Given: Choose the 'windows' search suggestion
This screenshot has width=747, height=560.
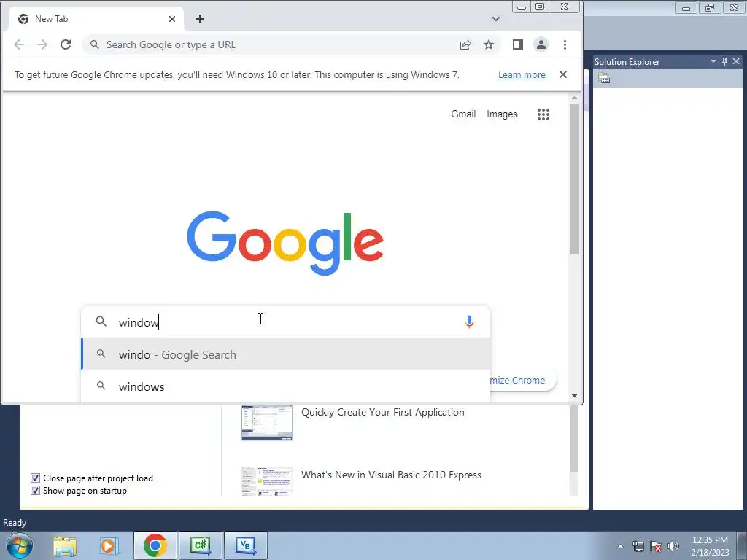Looking at the screenshot, I should [286, 386].
